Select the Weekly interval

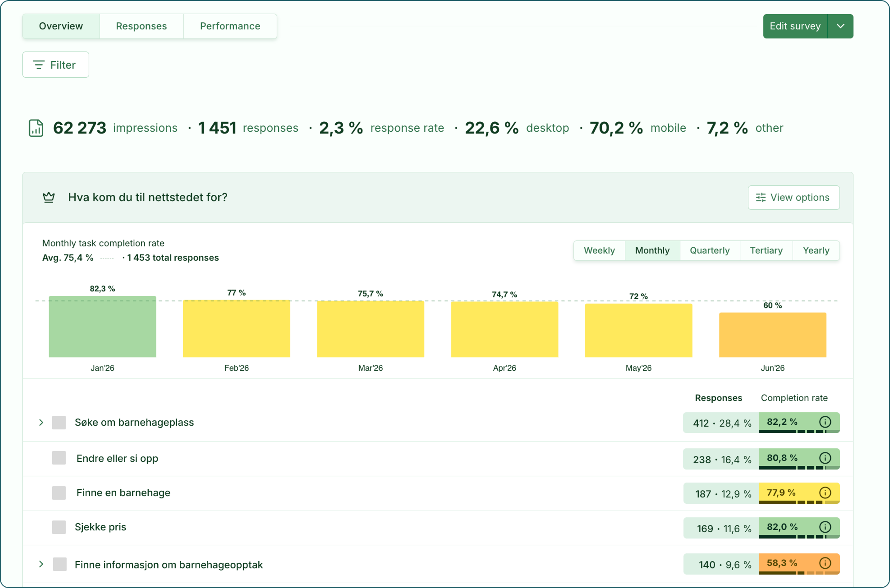click(x=599, y=251)
